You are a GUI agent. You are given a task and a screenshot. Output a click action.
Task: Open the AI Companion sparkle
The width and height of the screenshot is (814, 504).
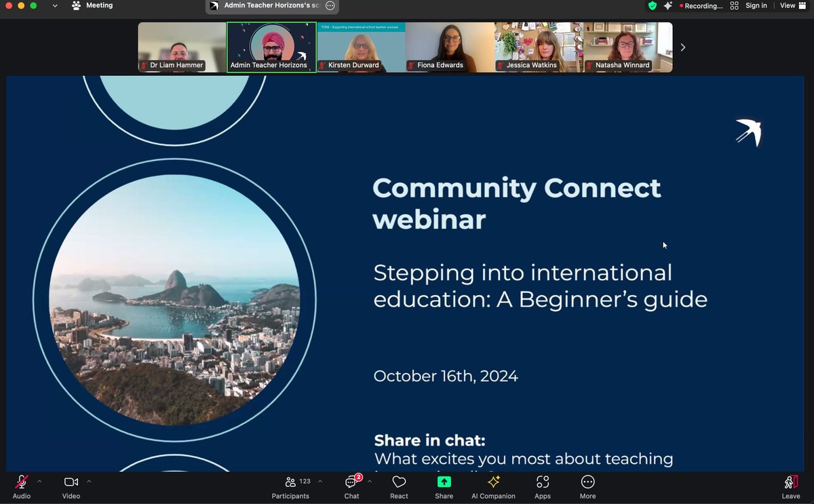[x=494, y=486]
